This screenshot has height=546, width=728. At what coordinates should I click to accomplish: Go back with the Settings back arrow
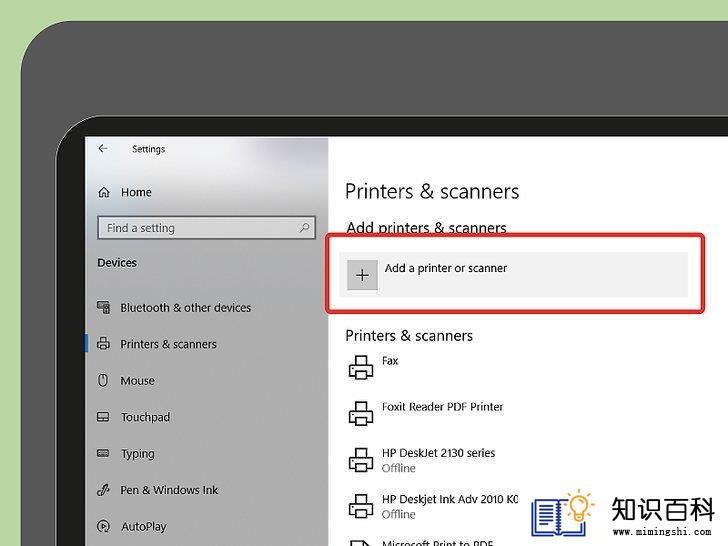(x=103, y=149)
